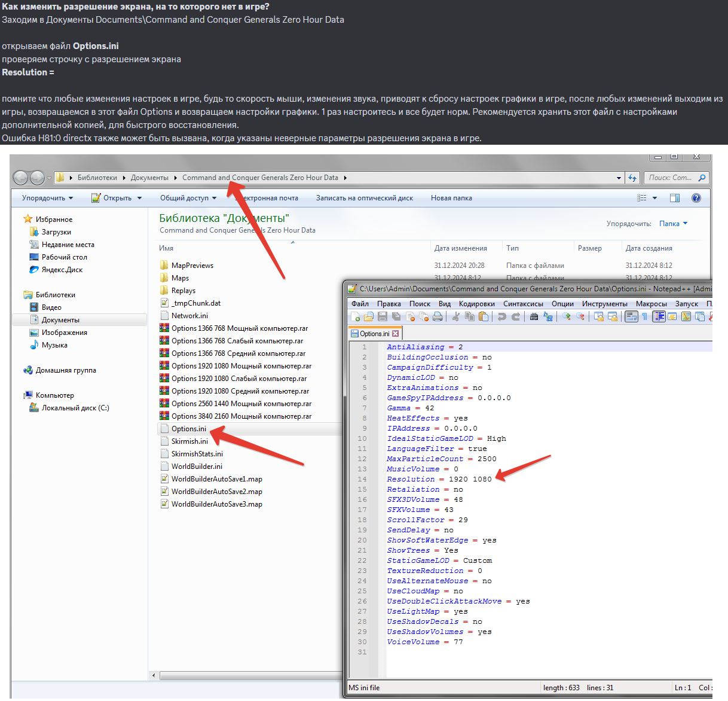The width and height of the screenshot is (728, 701).
Task: Click Print icon in Notepad++ toolbar
Action: [438, 316]
